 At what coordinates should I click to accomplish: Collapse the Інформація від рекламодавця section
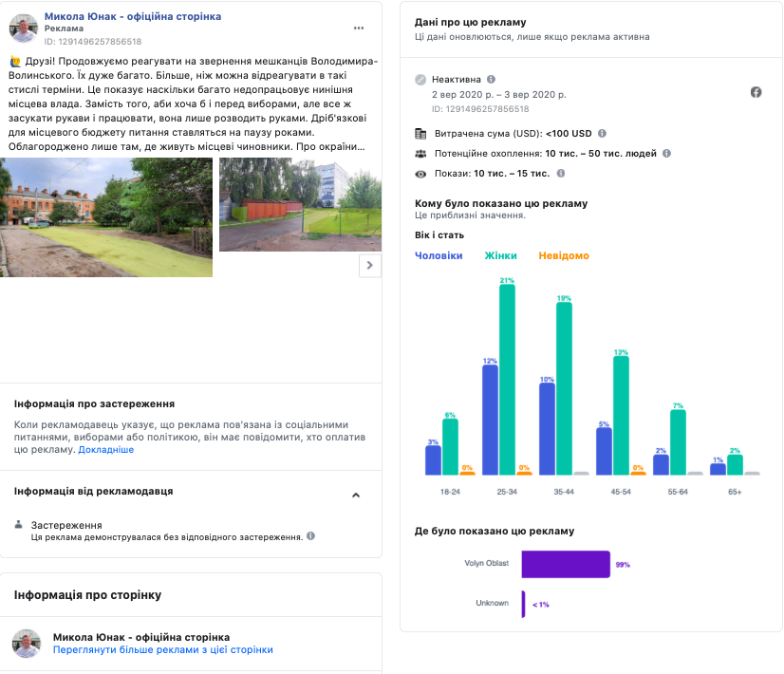coord(356,495)
